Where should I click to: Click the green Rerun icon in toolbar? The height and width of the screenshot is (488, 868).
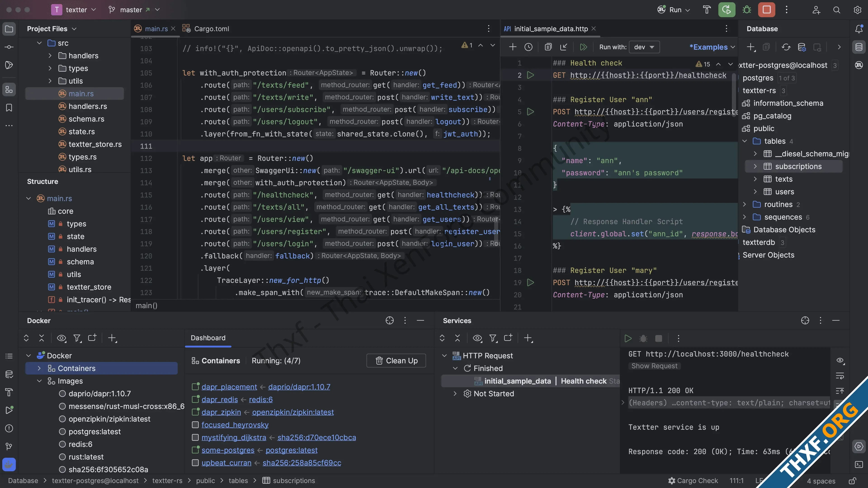726,10
